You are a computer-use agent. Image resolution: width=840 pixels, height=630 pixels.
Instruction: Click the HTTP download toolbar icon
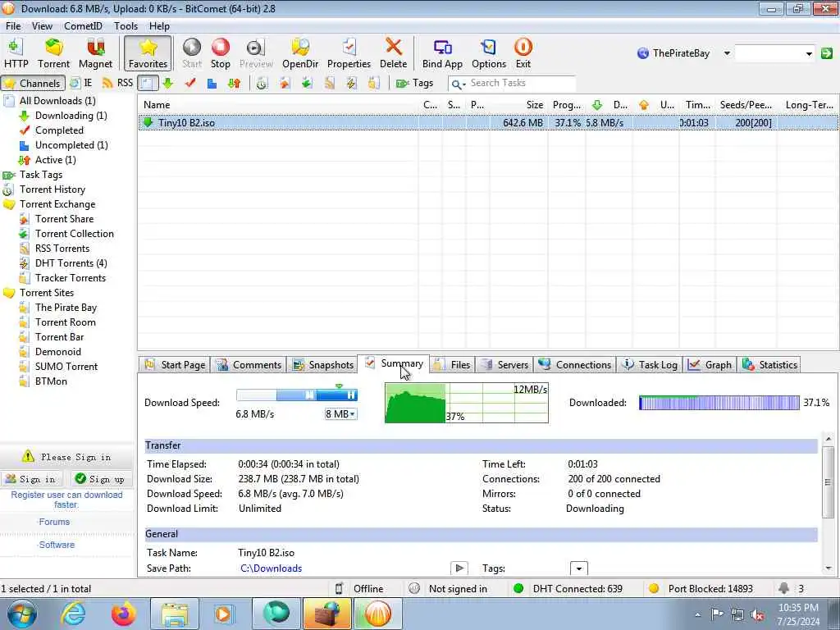[x=16, y=53]
